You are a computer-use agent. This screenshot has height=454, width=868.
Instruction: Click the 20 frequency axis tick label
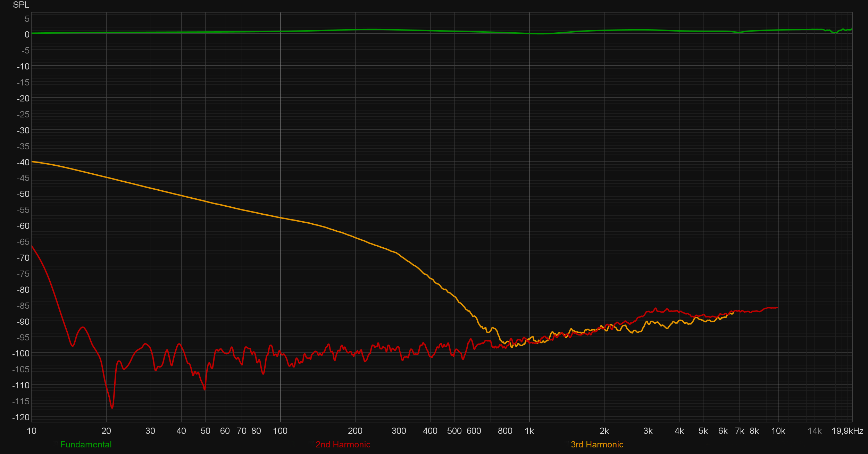(x=106, y=431)
